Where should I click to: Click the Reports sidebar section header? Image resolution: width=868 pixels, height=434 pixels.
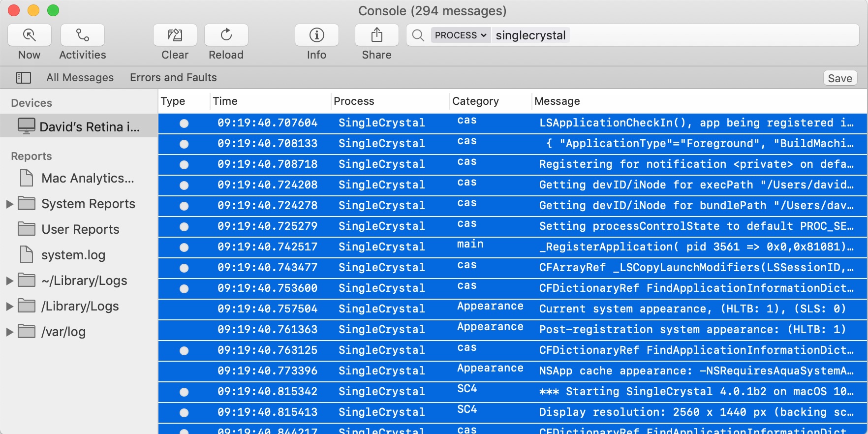[31, 156]
